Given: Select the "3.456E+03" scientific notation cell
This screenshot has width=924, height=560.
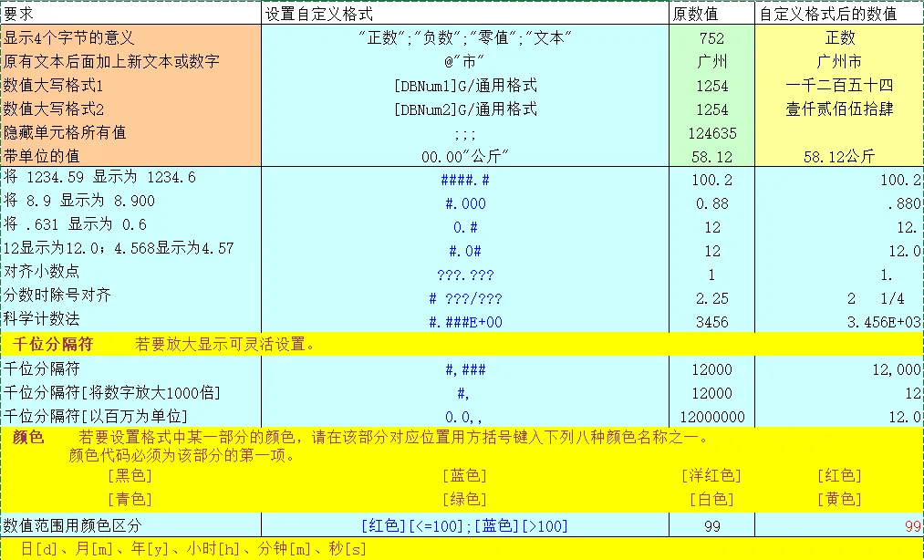Looking at the screenshot, I should point(839,322).
